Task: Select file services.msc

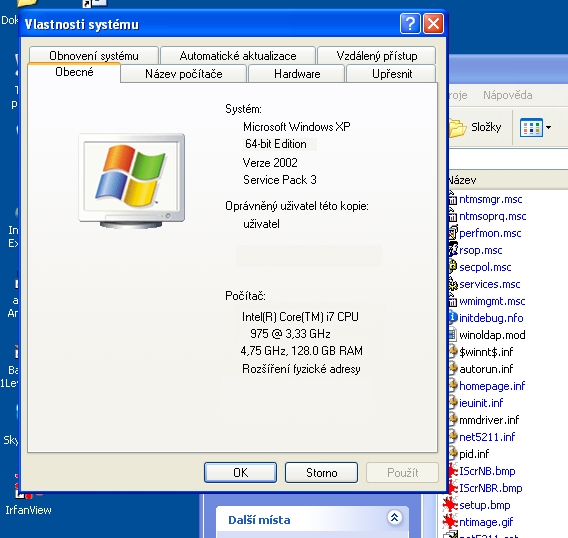Action: (x=489, y=284)
